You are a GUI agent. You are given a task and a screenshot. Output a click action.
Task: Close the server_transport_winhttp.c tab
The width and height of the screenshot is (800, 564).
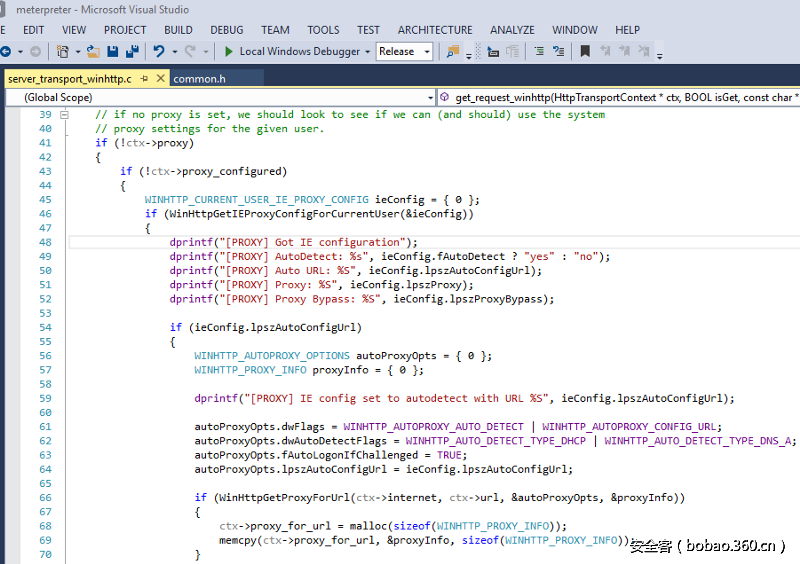[160, 78]
